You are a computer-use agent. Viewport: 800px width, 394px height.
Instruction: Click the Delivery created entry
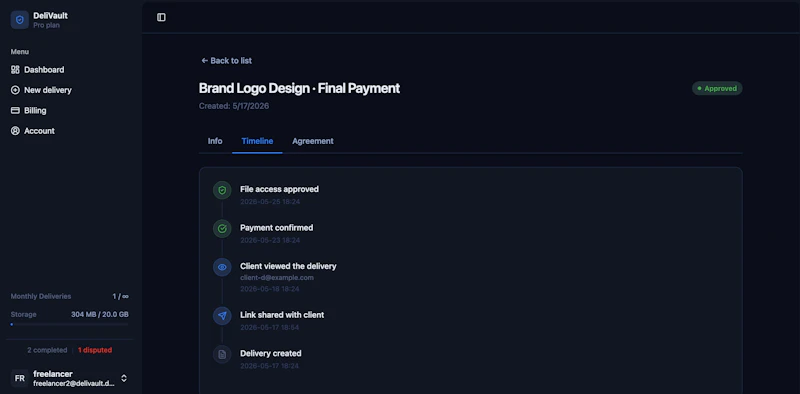point(270,353)
